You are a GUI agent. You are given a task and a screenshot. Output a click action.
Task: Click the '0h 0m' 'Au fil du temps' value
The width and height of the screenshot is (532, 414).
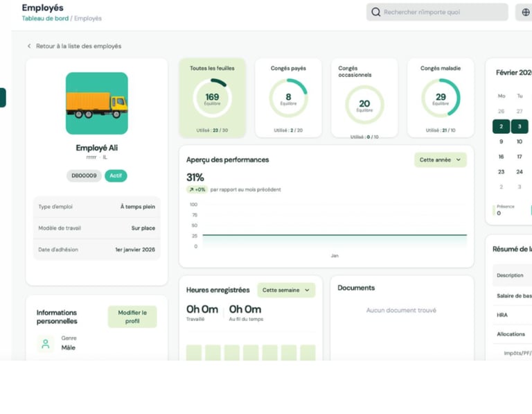(x=245, y=309)
